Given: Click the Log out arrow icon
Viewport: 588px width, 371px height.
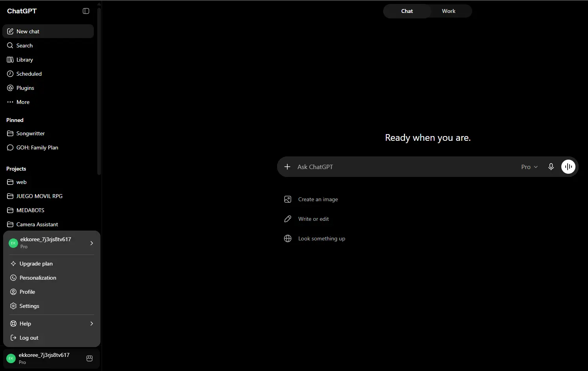Looking at the screenshot, I should 13,338.
